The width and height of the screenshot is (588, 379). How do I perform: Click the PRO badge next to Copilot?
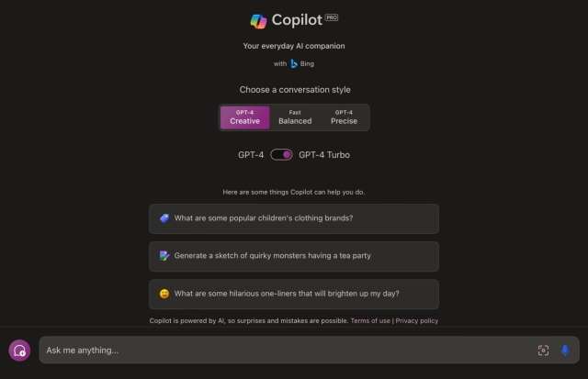[332, 17]
